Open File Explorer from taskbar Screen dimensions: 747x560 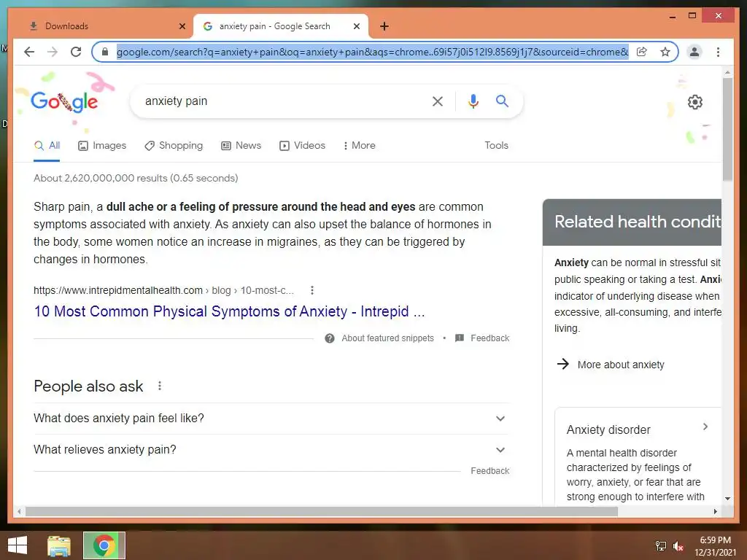pyautogui.click(x=59, y=545)
